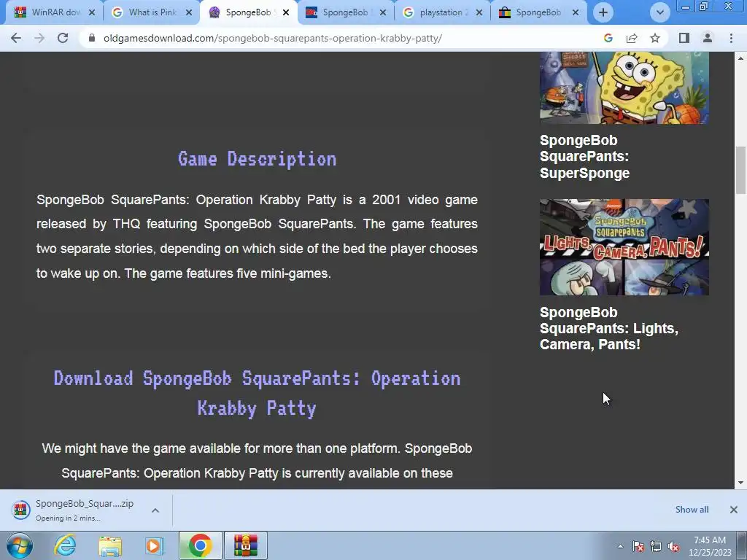Viewport: 747px width, 560px height.
Task: View site security lock info
Action: pos(92,38)
